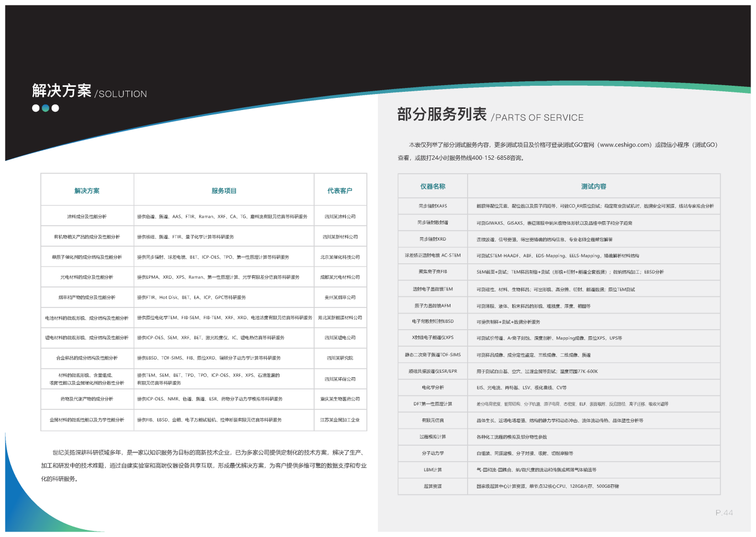Click the client cell '重庆某生物医药公司'

(x=340, y=399)
